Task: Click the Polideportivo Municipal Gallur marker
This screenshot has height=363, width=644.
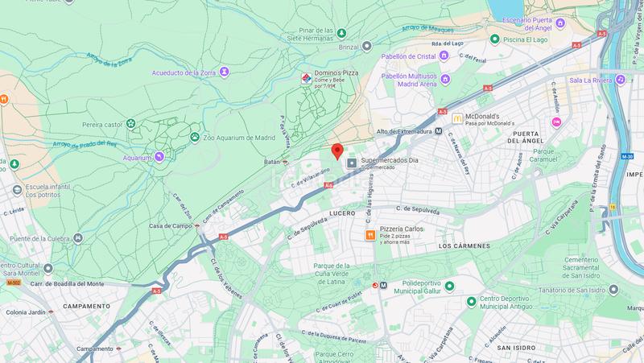Action: 450,286
